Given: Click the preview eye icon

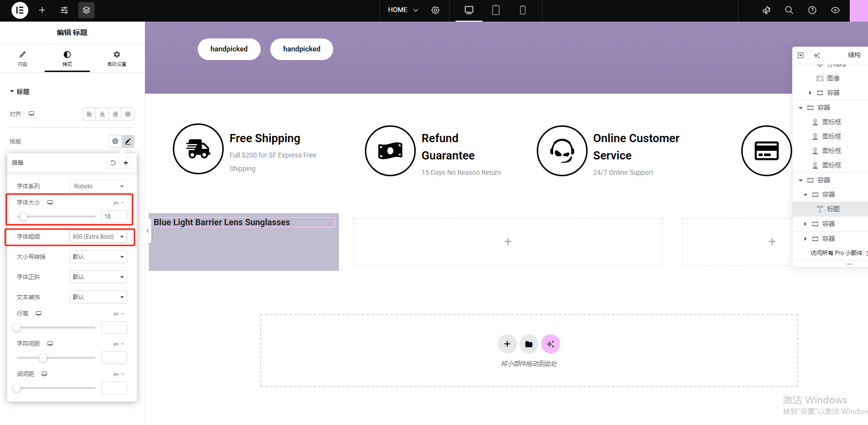Looking at the screenshot, I should [x=835, y=10].
